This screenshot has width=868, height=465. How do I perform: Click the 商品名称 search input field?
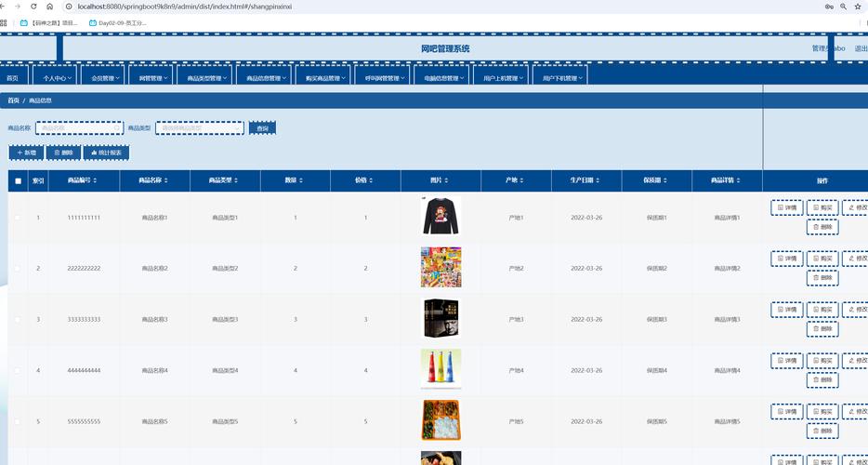point(79,128)
